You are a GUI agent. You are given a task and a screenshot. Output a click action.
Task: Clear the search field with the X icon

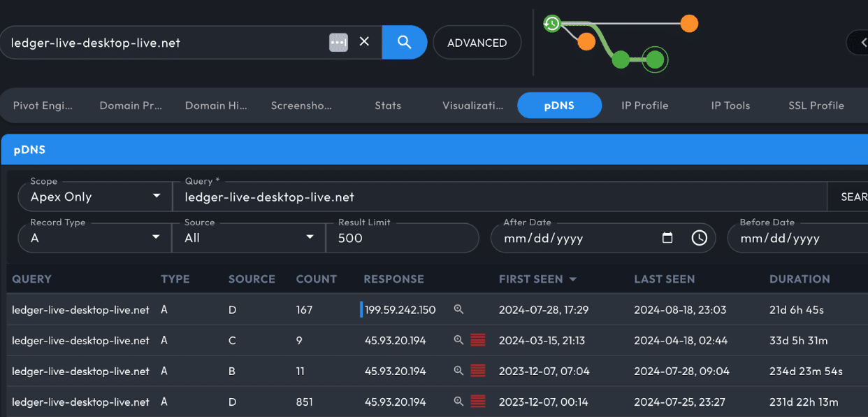(363, 41)
